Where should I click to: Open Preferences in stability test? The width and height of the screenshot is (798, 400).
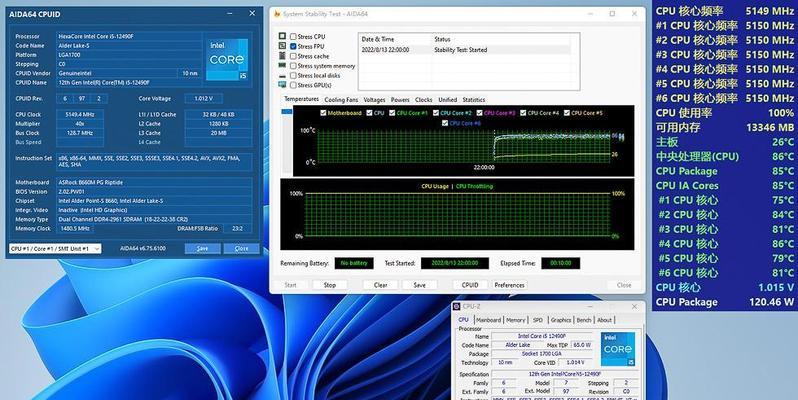coord(509,285)
